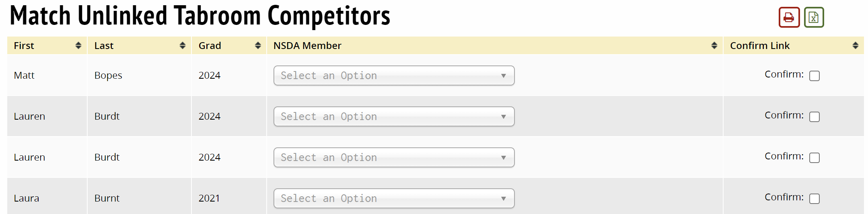Click the Grad column header label
The image size is (868, 214).
[x=210, y=46]
